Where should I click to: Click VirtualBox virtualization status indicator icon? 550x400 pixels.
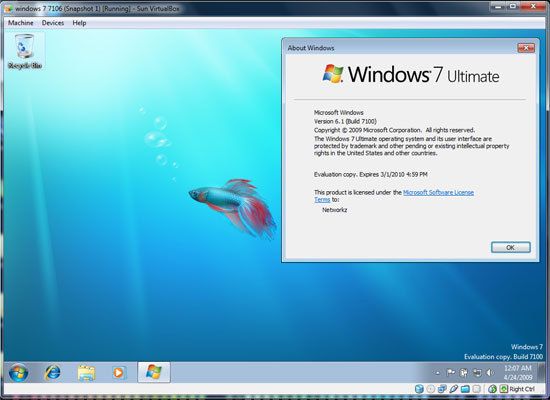pyautogui.click(x=477, y=389)
